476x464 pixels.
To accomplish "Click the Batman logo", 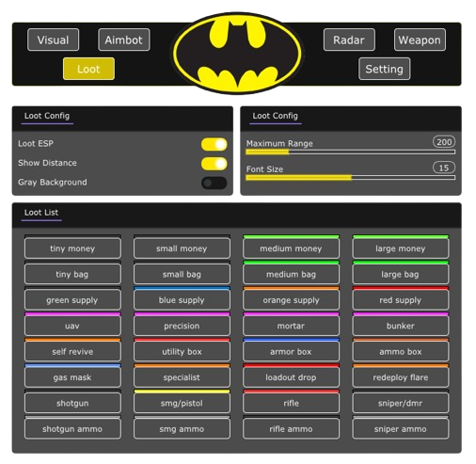I will pyautogui.click(x=237, y=53).
